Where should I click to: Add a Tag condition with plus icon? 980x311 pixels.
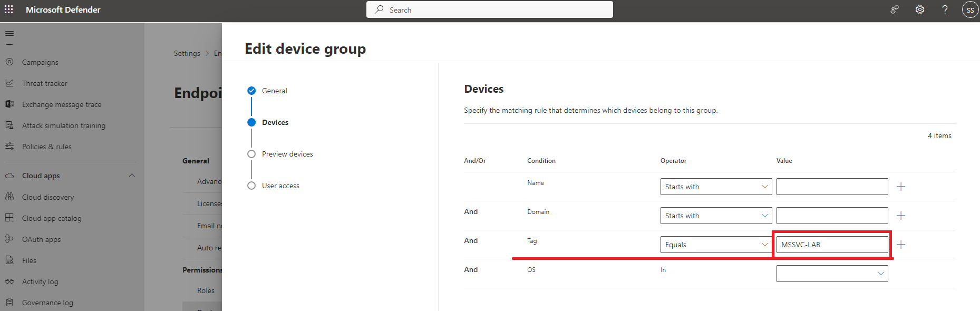point(901,245)
